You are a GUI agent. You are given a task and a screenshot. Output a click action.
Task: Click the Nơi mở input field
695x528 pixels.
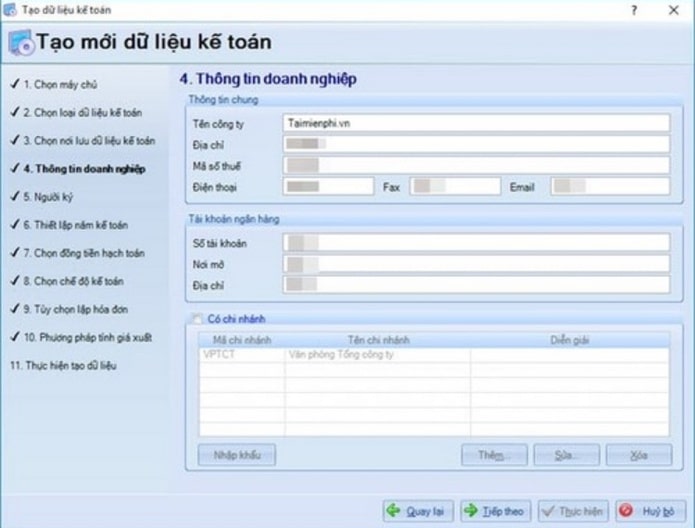476,264
